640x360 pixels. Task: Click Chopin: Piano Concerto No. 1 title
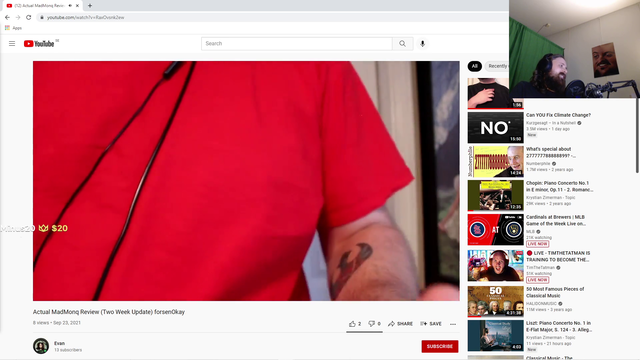click(x=559, y=187)
